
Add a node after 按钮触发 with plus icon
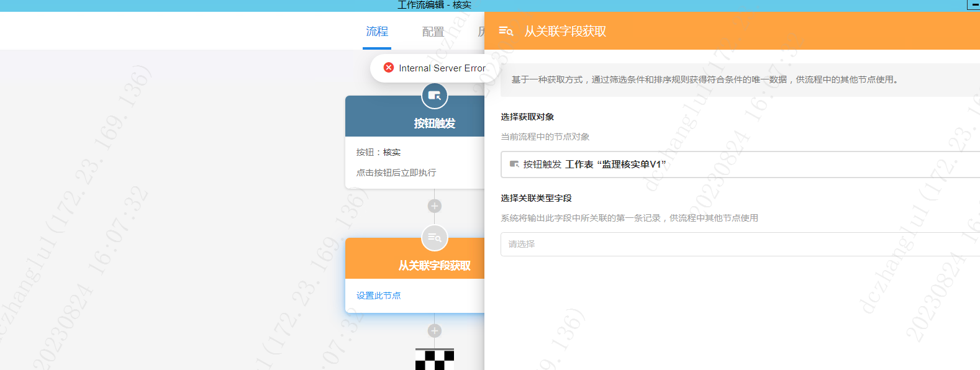[435, 206]
